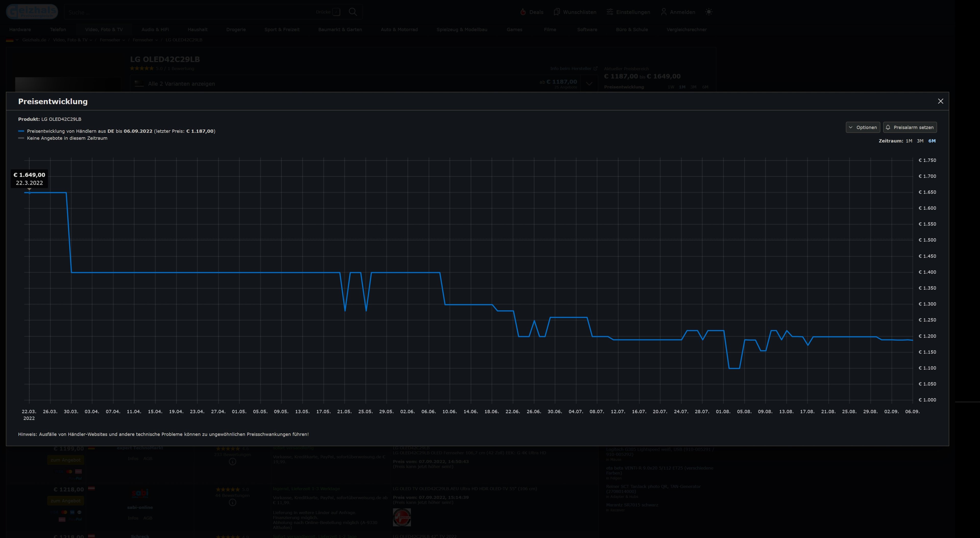Click the search magnifier icon
The width and height of the screenshot is (980, 538).
pyautogui.click(x=353, y=12)
